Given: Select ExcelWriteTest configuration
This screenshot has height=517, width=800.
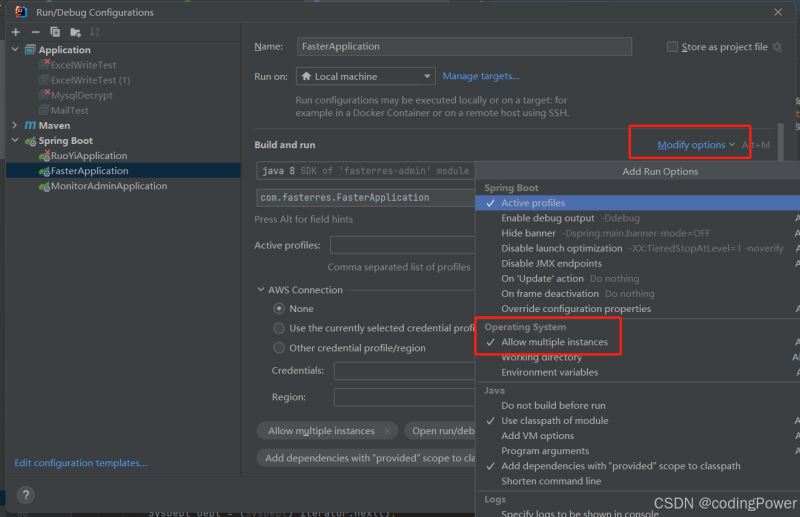Looking at the screenshot, I should (83, 65).
